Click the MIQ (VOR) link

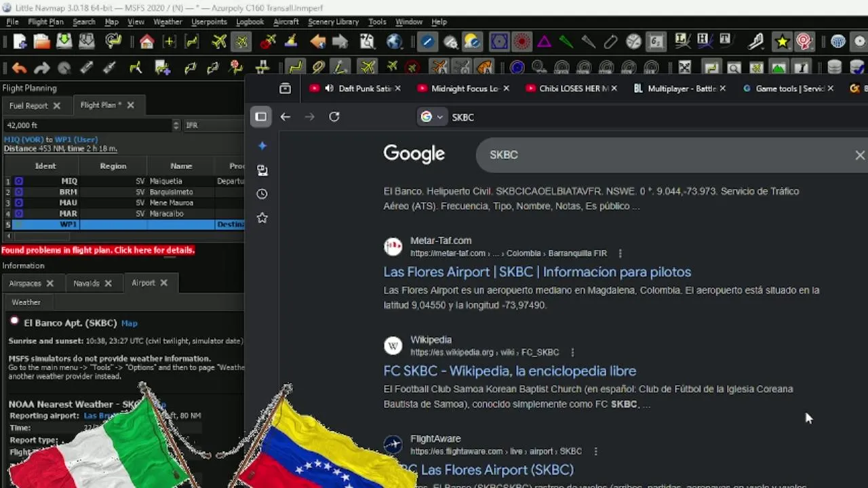click(24, 140)
